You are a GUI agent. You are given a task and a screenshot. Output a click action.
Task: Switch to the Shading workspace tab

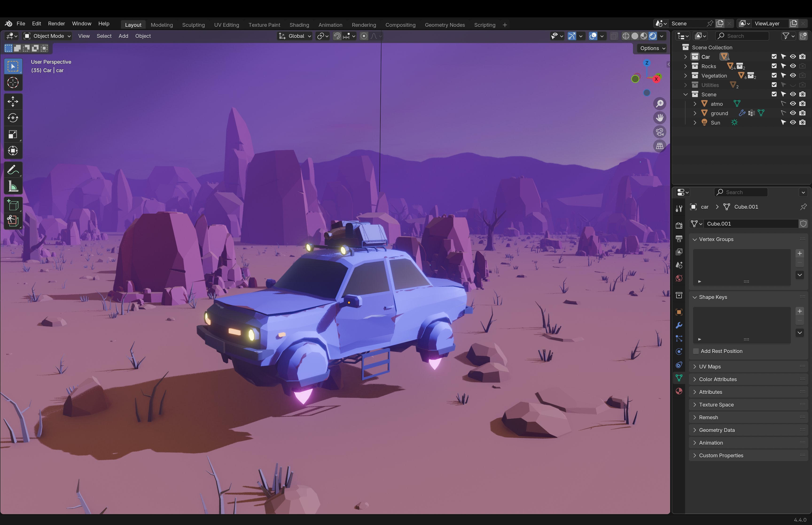pyautogui.click(x=299, y=25)
